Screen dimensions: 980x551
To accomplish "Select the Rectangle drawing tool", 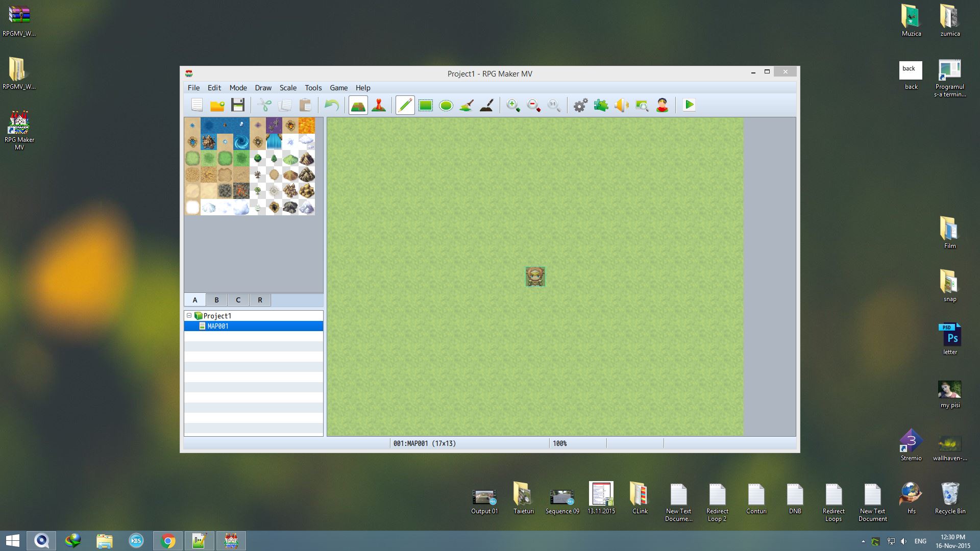I will (x=426, y=105).
